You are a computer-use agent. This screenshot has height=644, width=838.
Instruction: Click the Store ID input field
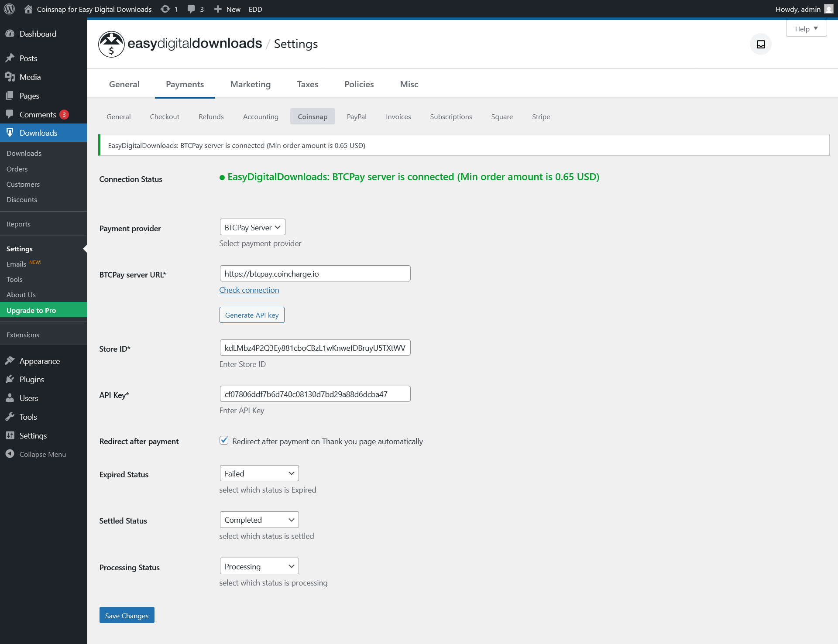pyautogui.click(x=315, y=348)
